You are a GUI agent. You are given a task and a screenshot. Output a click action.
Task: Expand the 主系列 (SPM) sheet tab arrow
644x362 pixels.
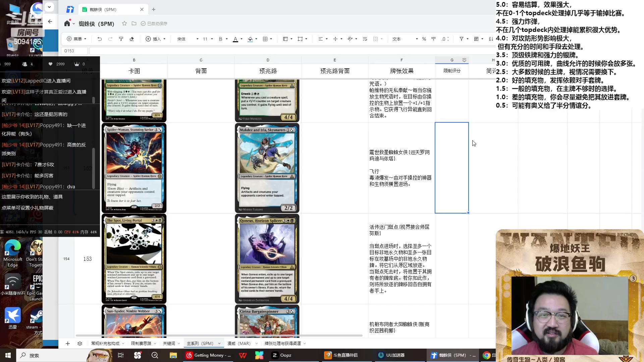[x=219, y=344]
